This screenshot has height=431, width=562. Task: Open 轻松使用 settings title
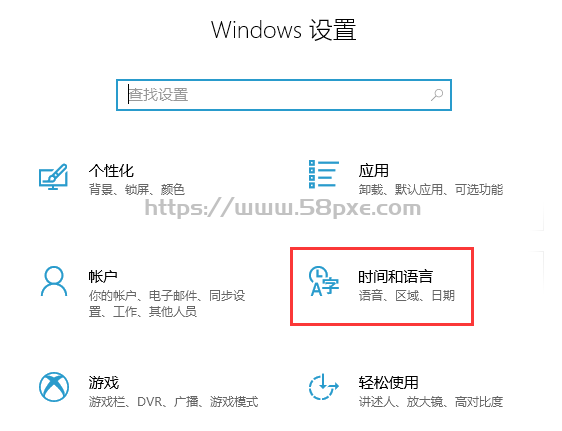(x=388, y=382)
